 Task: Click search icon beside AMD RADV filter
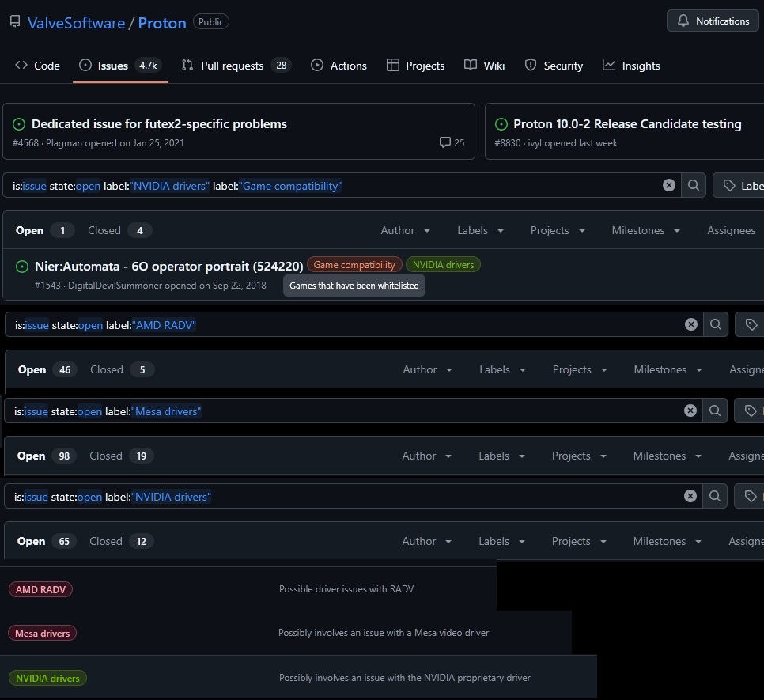pyautogui.click(x=715, y=324)
